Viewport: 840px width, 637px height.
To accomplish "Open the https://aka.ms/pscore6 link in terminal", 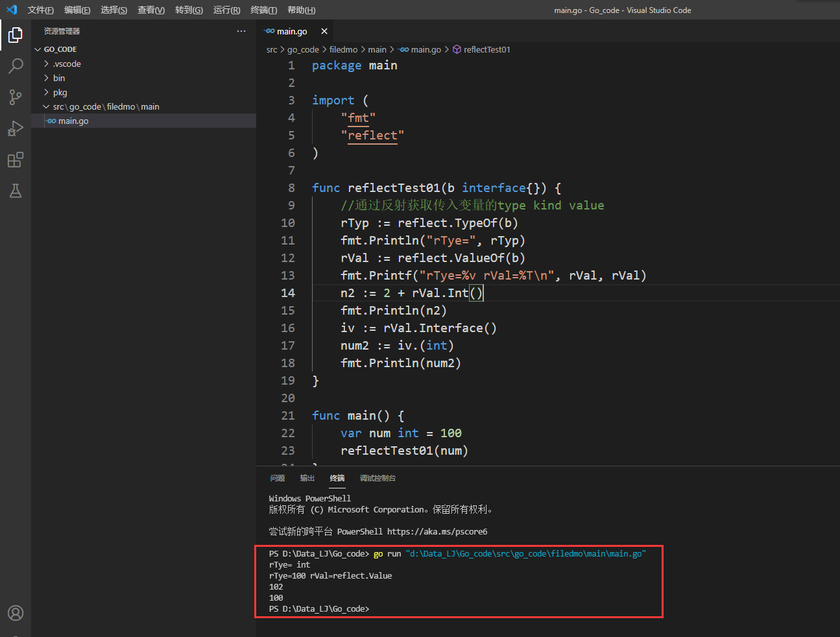I will 437,531.
